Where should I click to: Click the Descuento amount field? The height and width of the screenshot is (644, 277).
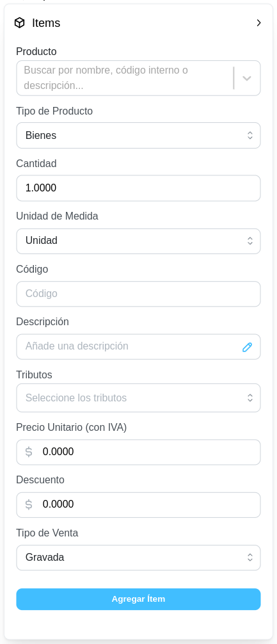pos(138,505)
